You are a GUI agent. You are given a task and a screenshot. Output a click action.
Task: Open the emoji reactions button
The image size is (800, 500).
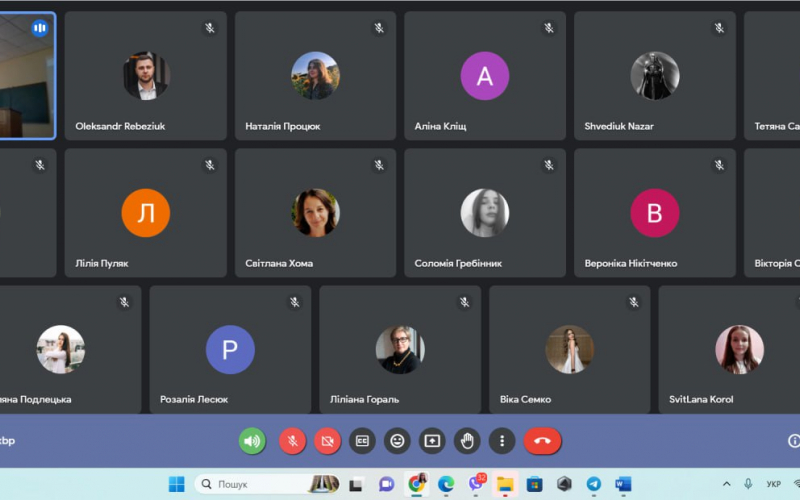point(397,440)
